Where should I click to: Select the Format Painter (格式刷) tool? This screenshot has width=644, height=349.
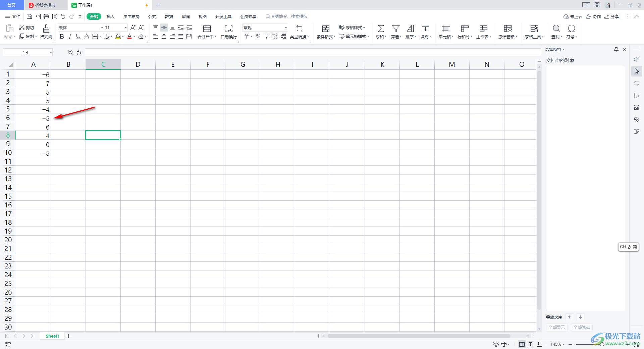(x=46, y=32)
